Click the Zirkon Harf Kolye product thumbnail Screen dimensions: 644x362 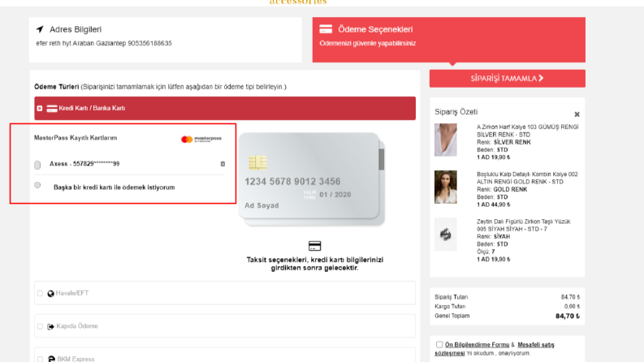pyautogui.click(x=446, y=140)
